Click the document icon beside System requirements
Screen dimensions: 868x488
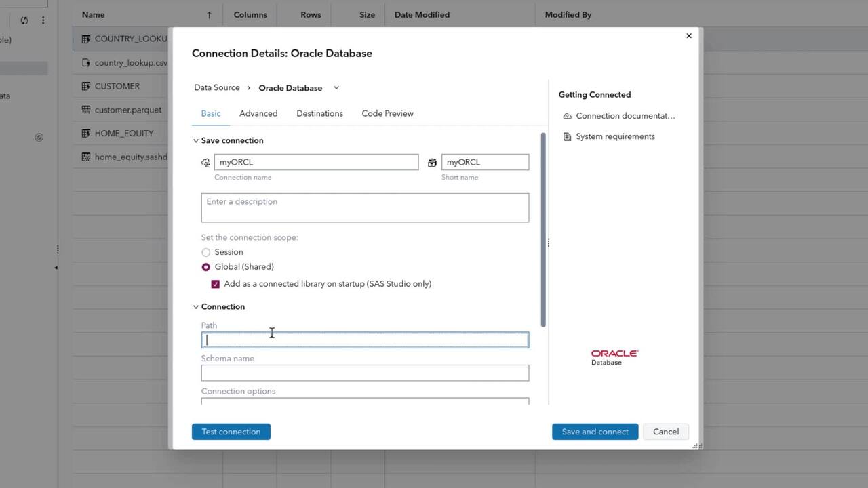568,137
